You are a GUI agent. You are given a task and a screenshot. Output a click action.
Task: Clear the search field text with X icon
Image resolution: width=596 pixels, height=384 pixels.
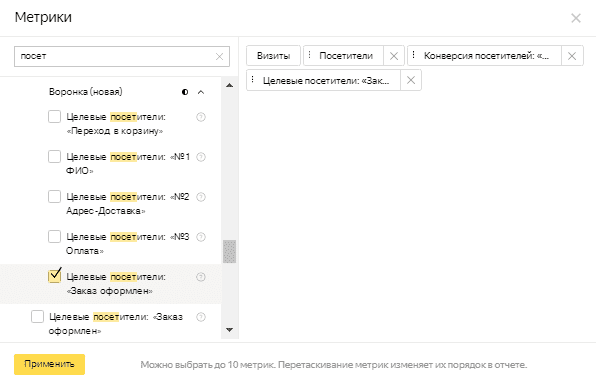tap(219, 57)
